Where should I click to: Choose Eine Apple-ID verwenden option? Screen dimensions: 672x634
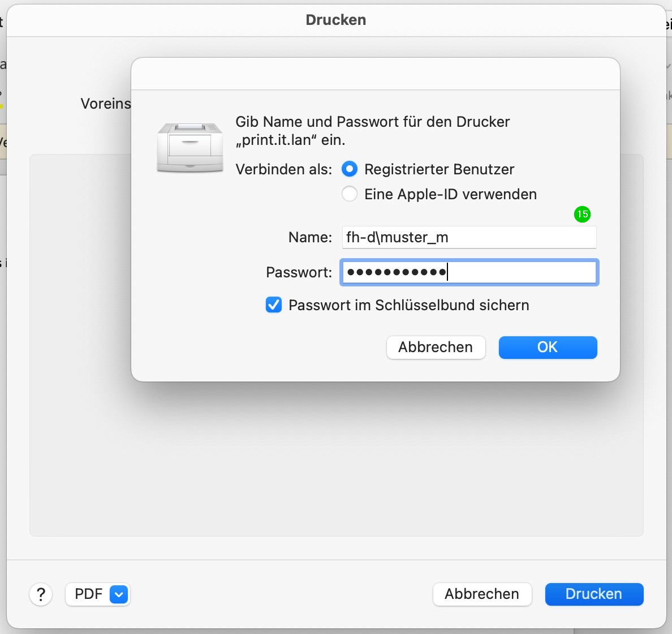(350, 194)
